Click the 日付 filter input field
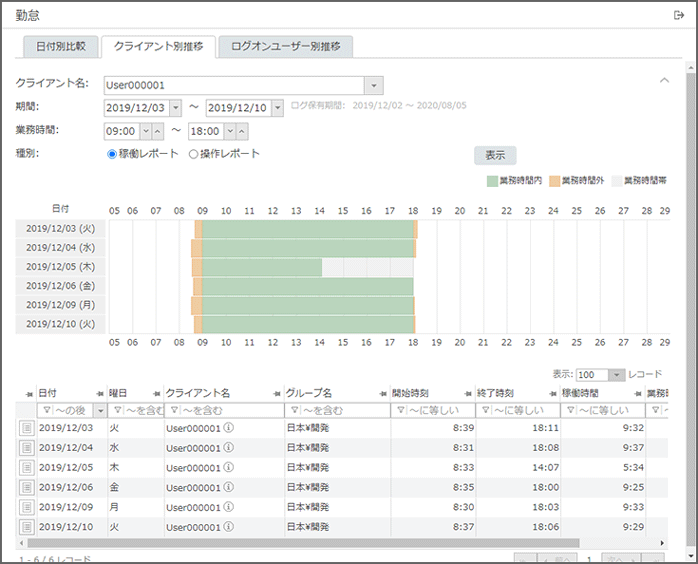698x564 pixels. pos(64,410)
